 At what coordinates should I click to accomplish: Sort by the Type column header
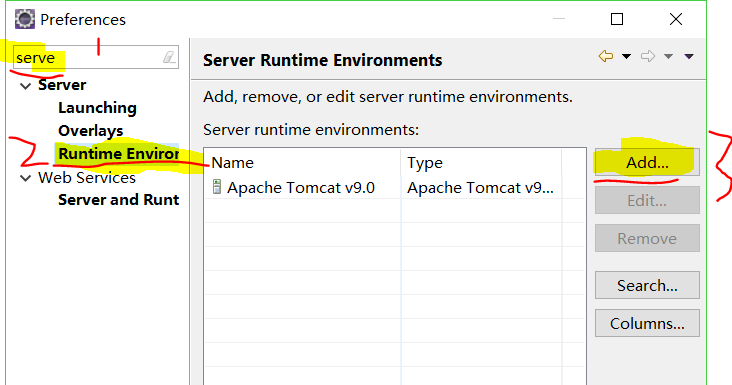(481, 162)
